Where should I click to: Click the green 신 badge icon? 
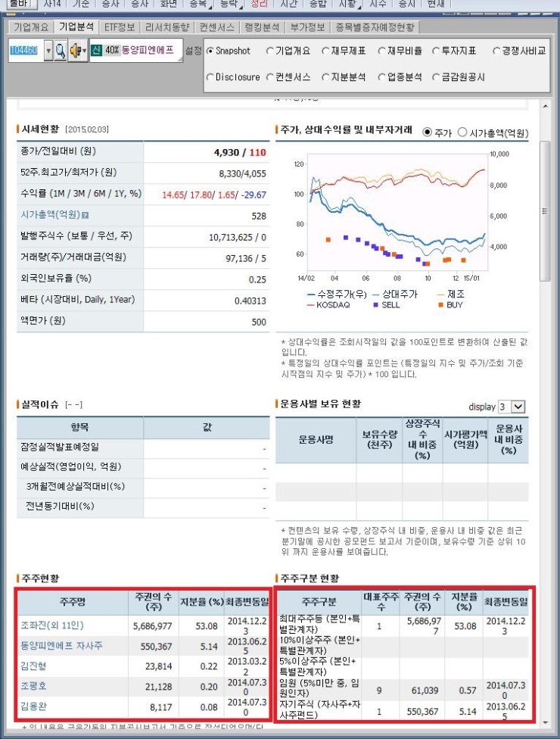[97, 50]
